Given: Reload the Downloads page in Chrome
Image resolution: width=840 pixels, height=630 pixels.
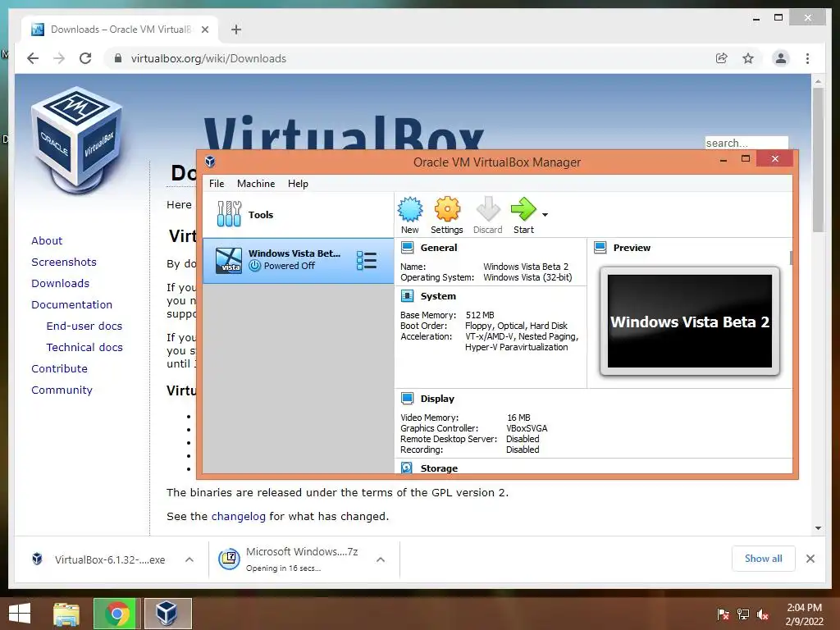Looking at the screenshot, I should click(85, 58).
